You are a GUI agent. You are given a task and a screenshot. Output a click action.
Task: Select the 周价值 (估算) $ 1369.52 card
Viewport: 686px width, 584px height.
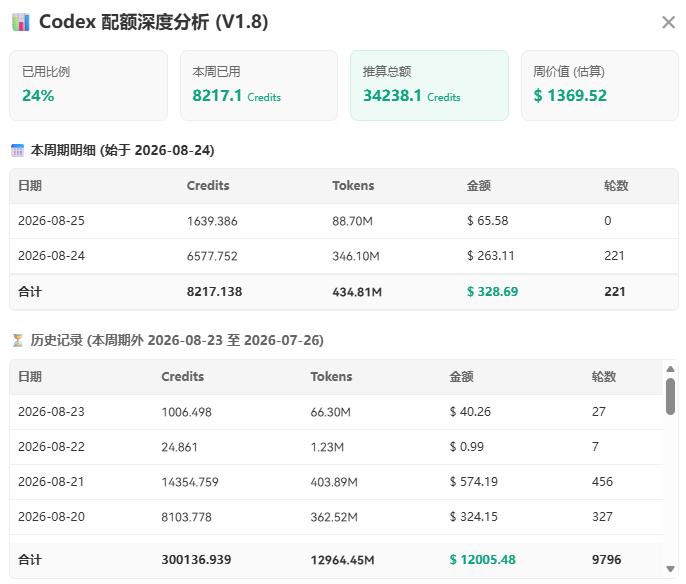coord(600,85)
